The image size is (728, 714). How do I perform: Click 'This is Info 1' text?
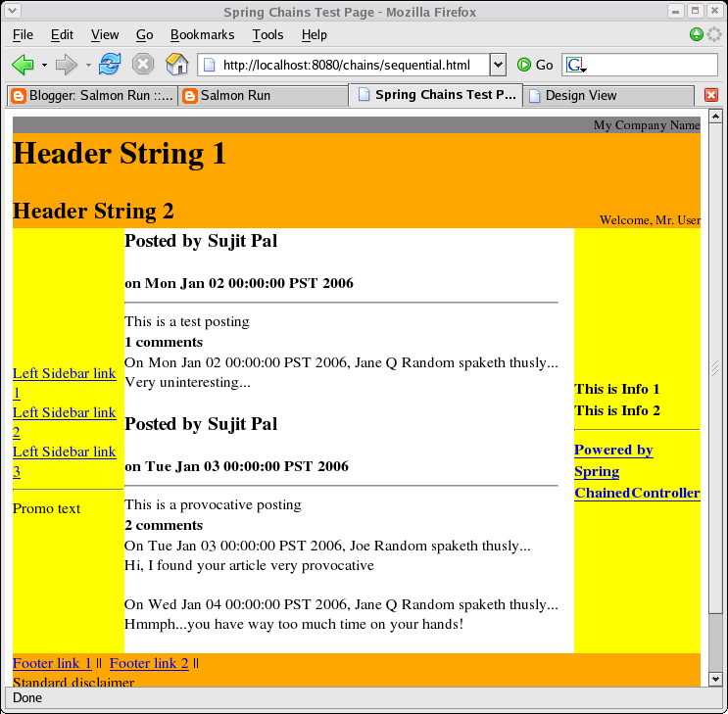(x=616, y=389)
